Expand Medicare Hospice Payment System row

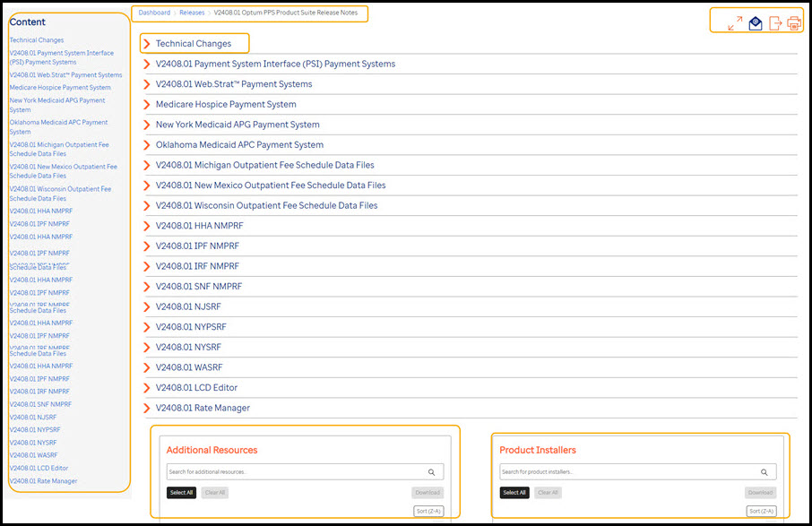471,105
